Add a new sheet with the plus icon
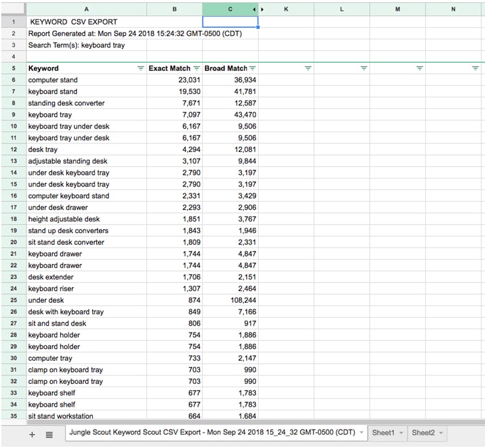This screenshot has width=485, height=448. 32,434
